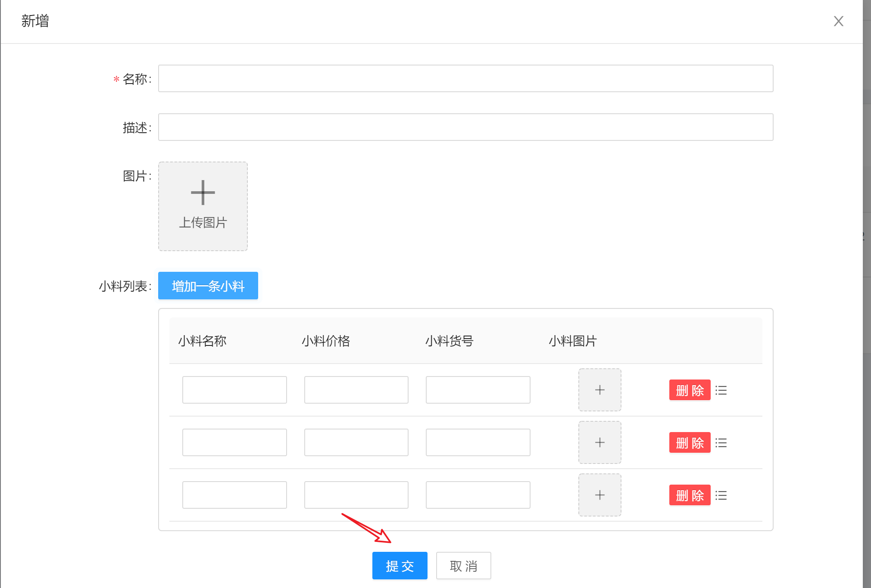Focus the 名称 input field
This screenshot has height=588, width=871.
point(465,78)
